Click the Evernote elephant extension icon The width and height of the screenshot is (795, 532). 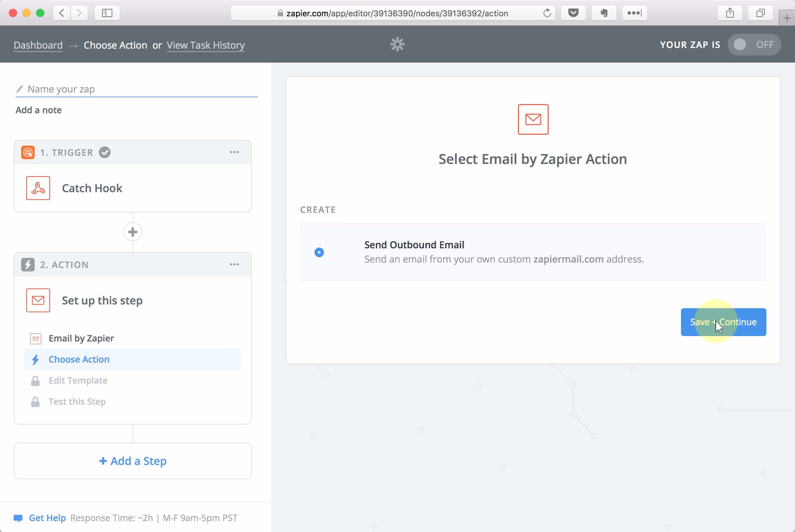tap(604, 13)
